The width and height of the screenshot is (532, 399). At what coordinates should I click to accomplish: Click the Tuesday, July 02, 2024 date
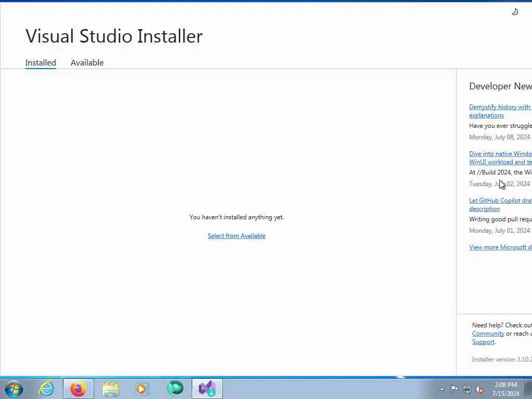[499, 184]
